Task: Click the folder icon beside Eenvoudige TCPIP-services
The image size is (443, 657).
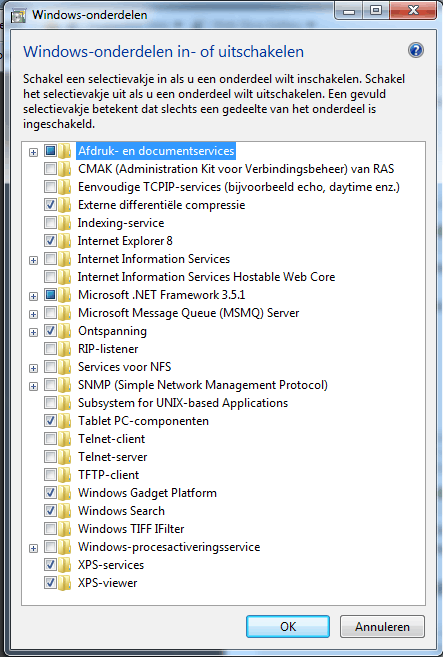Action: coord(64,187)
